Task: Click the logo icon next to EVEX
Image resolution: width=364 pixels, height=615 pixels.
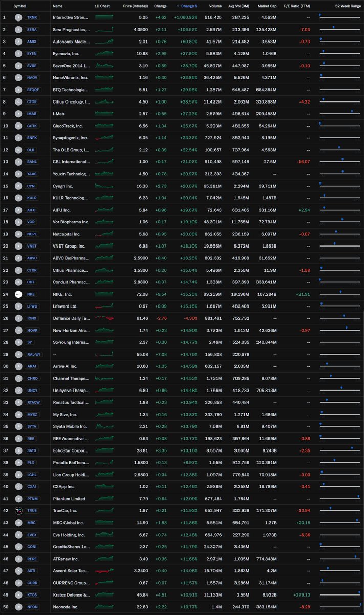Action: point(18,535)
